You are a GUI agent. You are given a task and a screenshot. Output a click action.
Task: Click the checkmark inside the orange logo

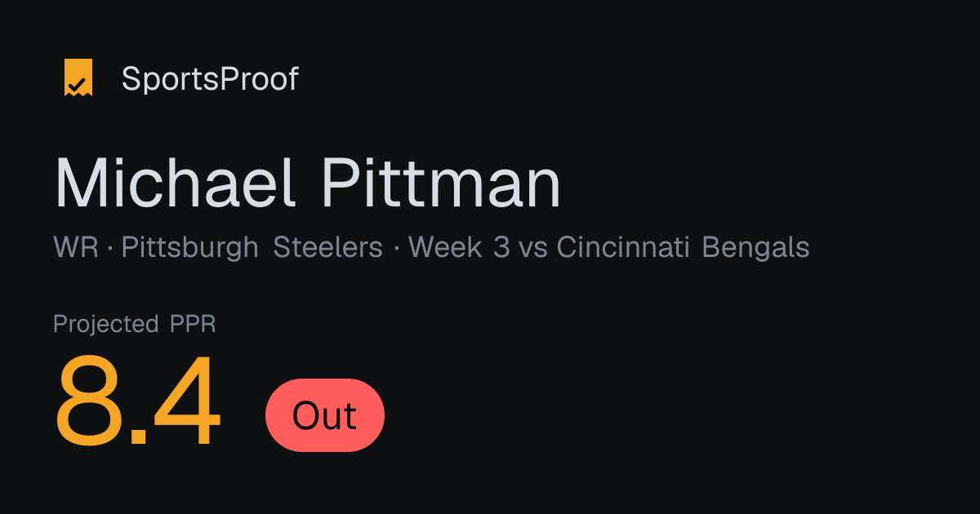[78, 83]
